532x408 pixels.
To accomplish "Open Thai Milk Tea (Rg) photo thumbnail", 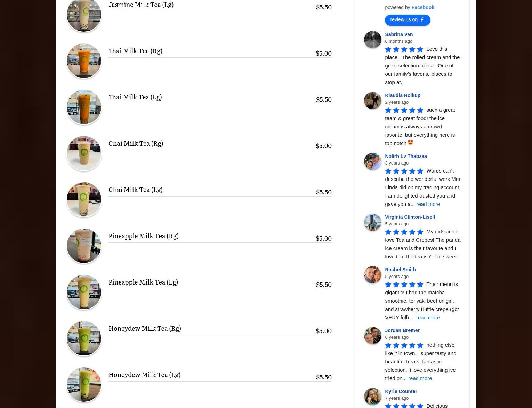I will (x=84, y=61).
